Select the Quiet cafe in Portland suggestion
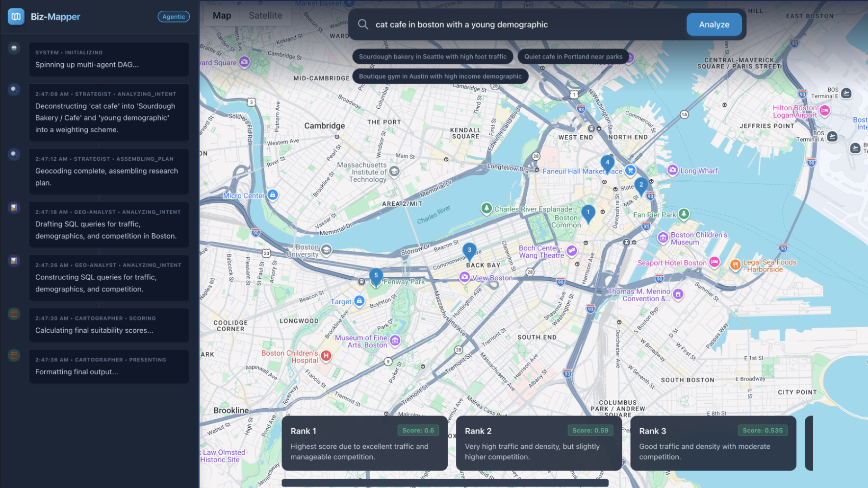This screenshot has height=488, width=868. point(573,56)
